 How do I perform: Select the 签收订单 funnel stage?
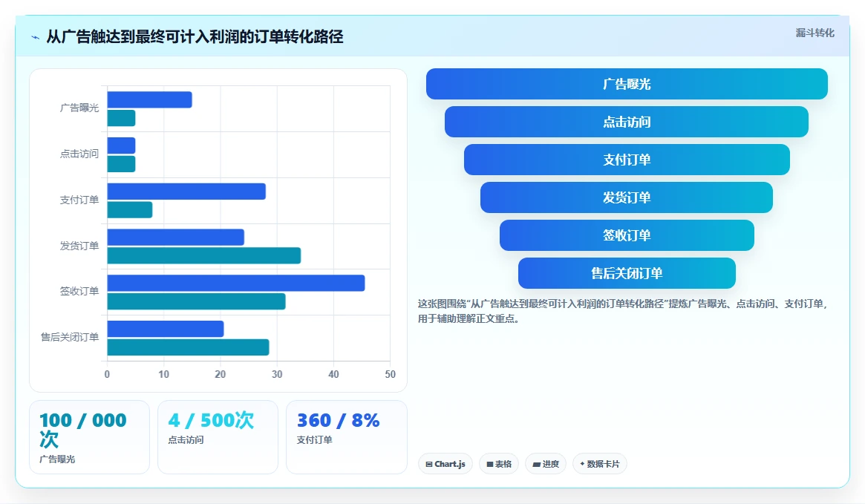627,235
